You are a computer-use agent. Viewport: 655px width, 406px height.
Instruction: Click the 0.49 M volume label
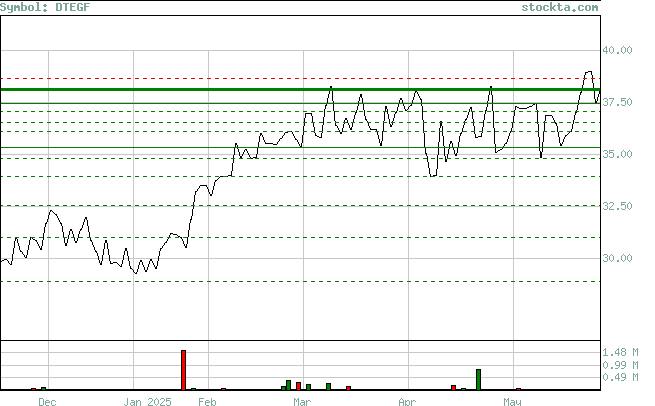[x=620, y=377]
